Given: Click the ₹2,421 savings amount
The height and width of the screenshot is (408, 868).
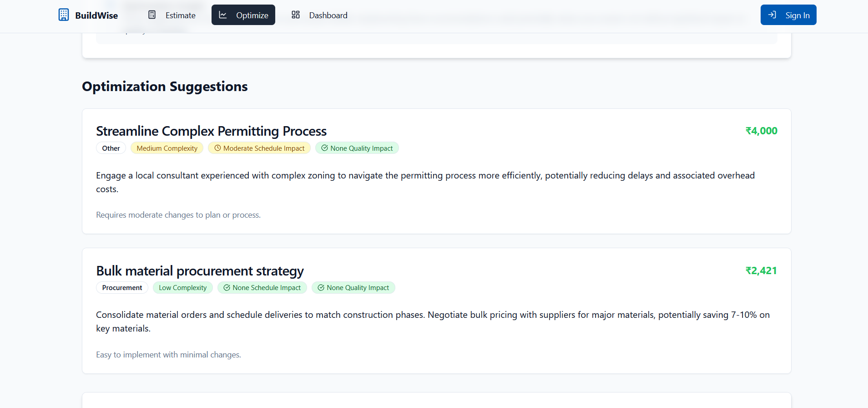Looking at the screenshot, I should point(761,271).
